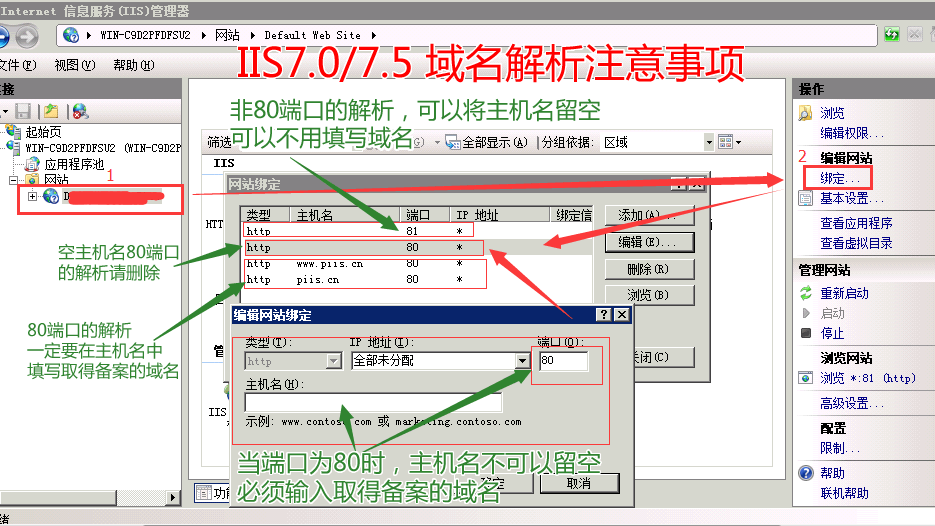Click 浏览 browse button in bindings dialog
Viewport: 935px width, 526px height.
(x=649, y=295)
